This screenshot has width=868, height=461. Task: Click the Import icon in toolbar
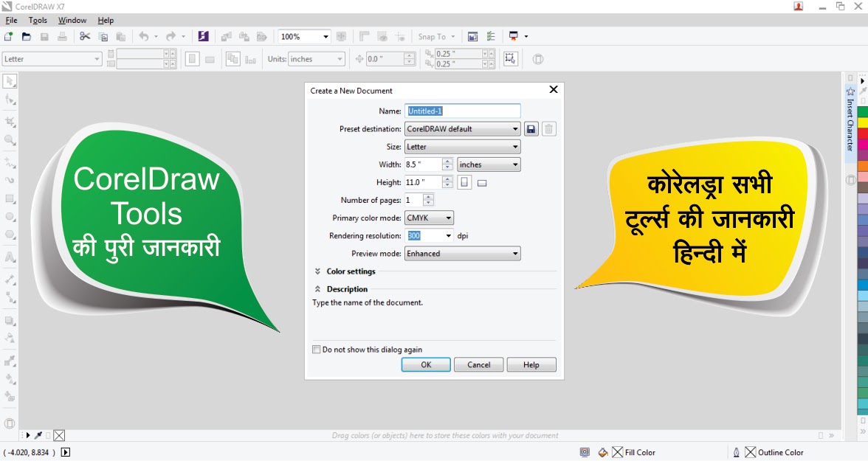[227, 37]
